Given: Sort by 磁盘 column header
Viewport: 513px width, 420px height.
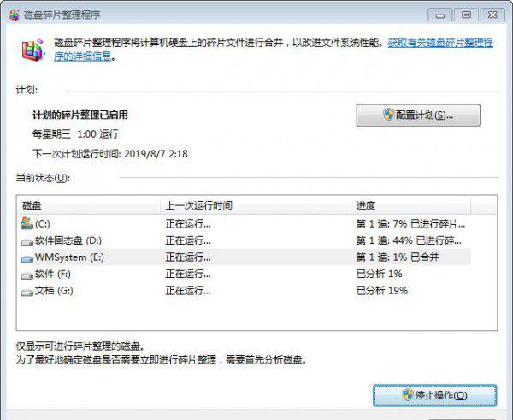Looking at the screenshot, I should [88, 205].
